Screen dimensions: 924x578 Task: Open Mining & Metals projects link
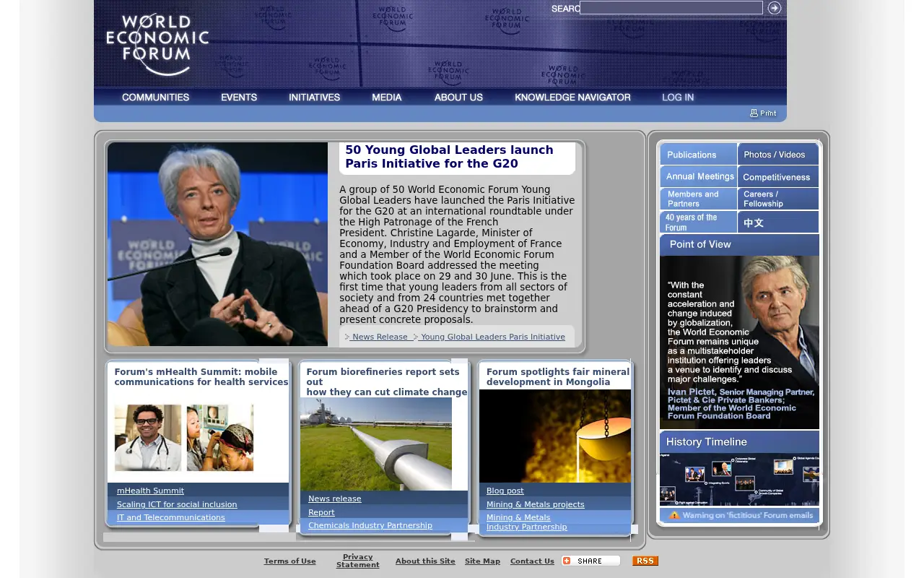[x=536, y=504]
